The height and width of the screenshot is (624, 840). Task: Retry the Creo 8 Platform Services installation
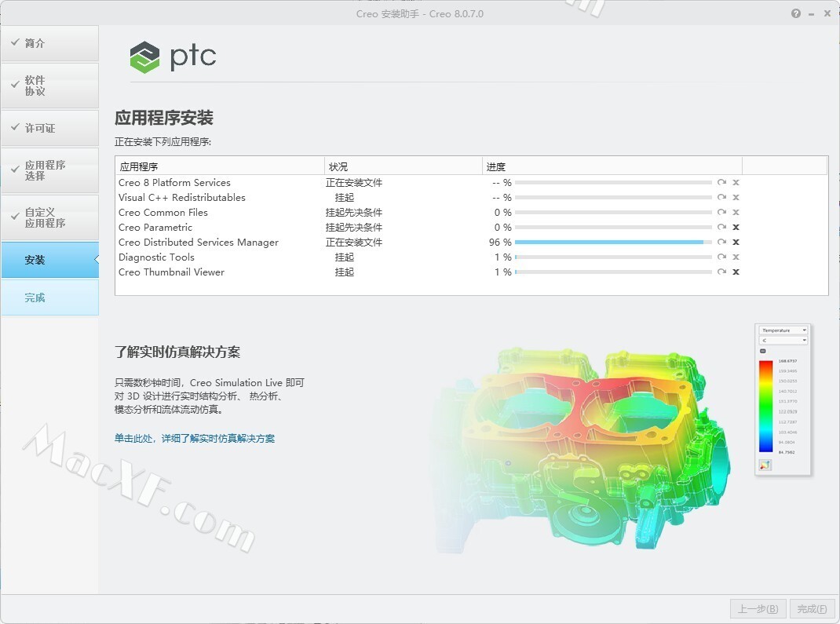tap(721, 183)
